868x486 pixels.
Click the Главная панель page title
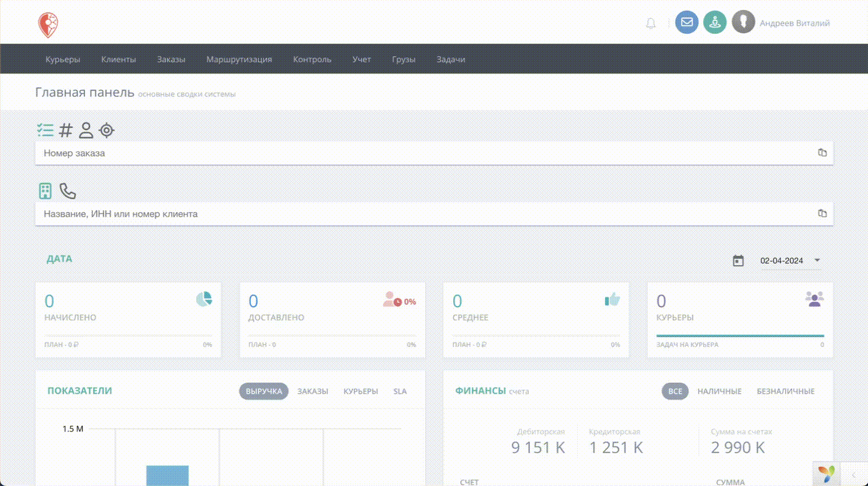coord(85,92)
